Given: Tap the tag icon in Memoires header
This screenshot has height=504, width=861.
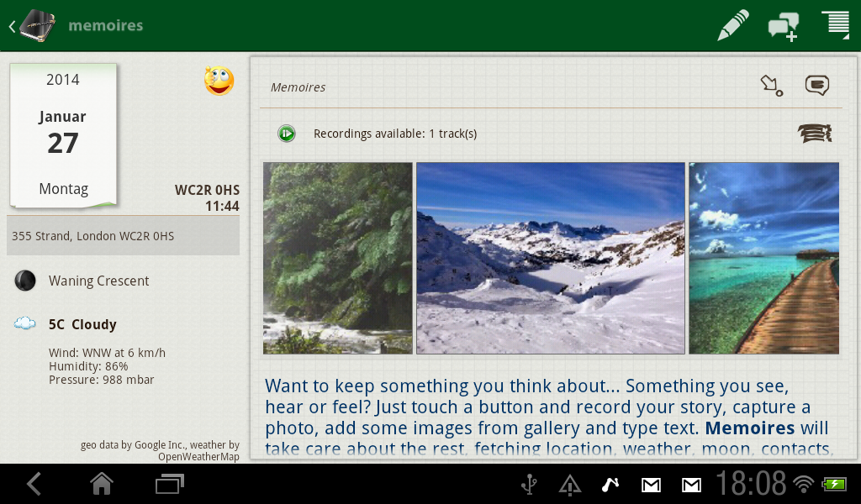Looking at the screenshot, I should [x=771, y=86].
